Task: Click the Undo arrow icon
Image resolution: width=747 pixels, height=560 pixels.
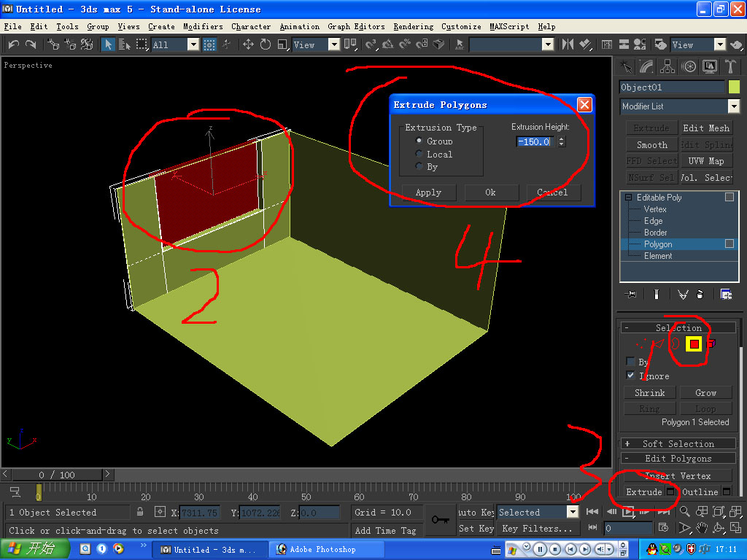Action: pyautogui.click(x=13, y=44)
